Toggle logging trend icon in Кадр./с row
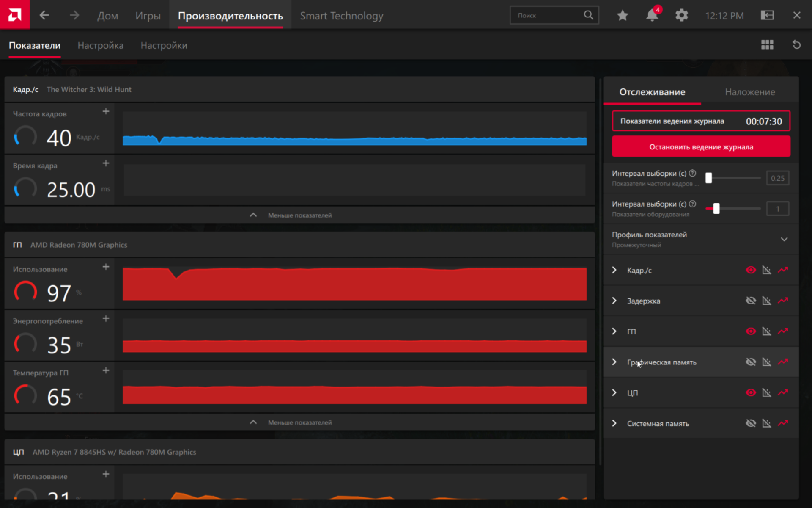This screenshot has width=812, height=508. [x=783, y=270]
